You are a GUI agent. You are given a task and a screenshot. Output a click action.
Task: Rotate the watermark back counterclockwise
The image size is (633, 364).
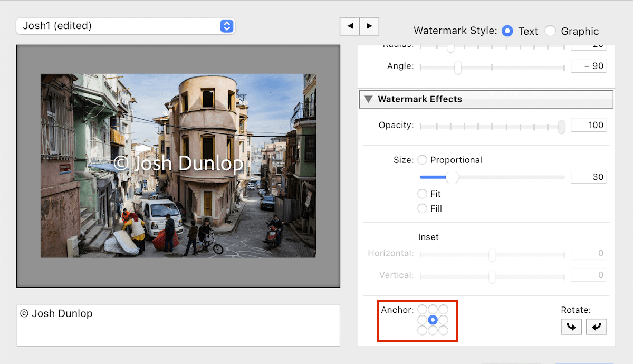(597, 327)
